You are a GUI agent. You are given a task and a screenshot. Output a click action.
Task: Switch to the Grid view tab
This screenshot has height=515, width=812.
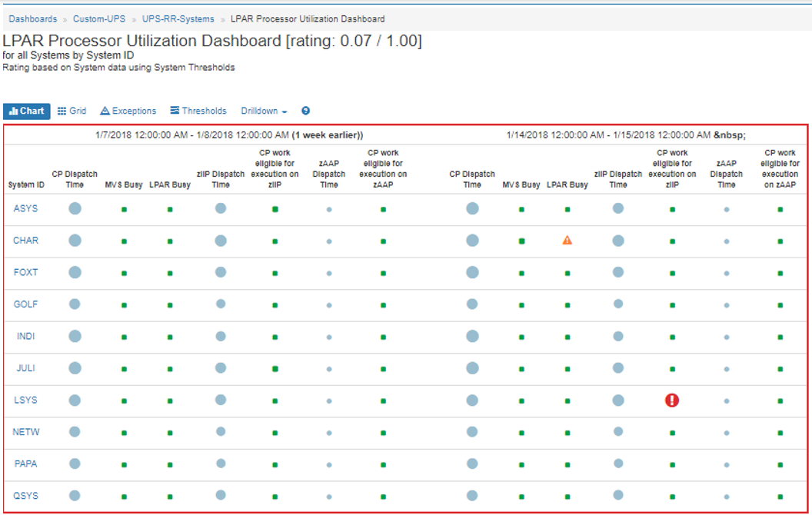(72, 111)
